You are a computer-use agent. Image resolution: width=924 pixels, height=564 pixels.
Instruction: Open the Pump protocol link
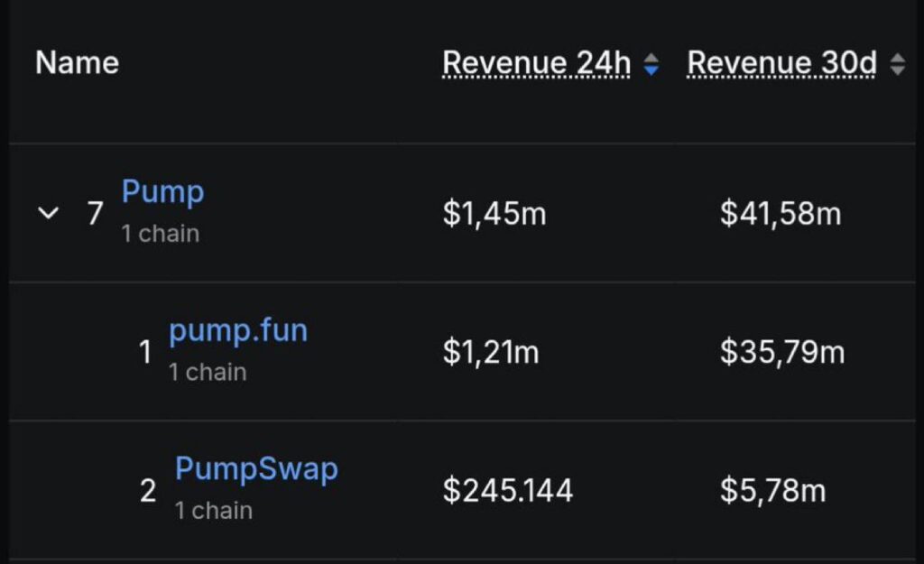point(162,192)
